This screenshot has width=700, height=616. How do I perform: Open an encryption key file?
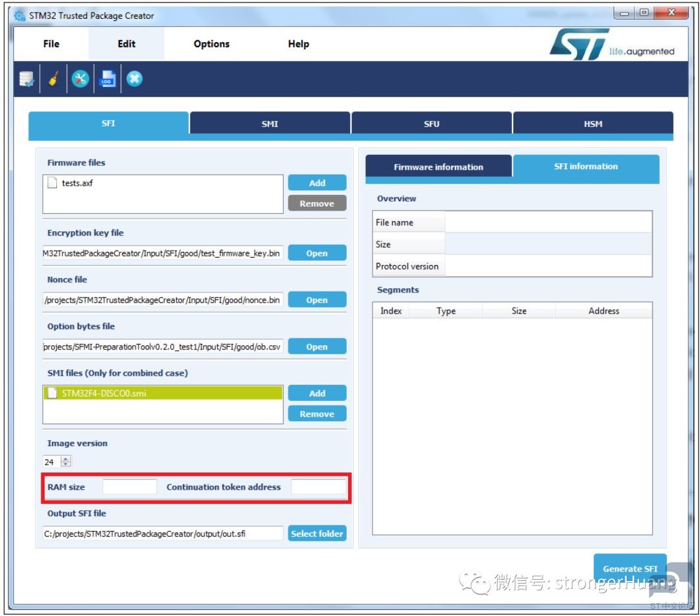click(x=317, y=253)
